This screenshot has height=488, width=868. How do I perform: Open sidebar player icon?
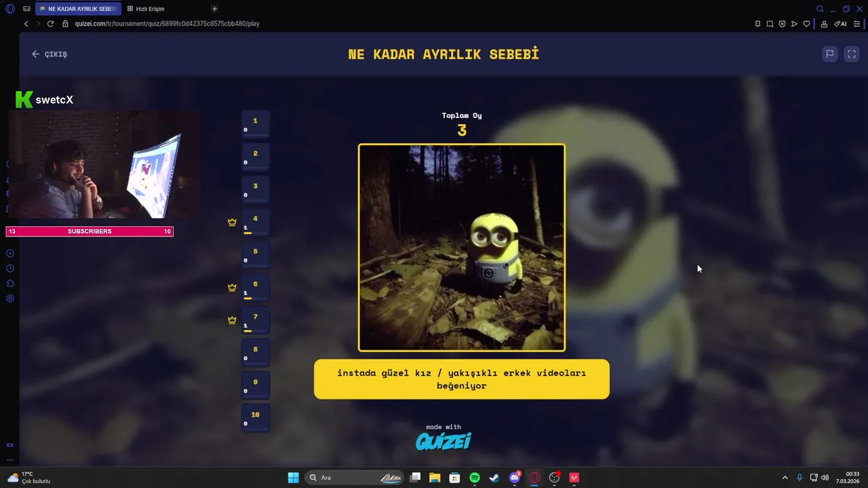[10, 253]
